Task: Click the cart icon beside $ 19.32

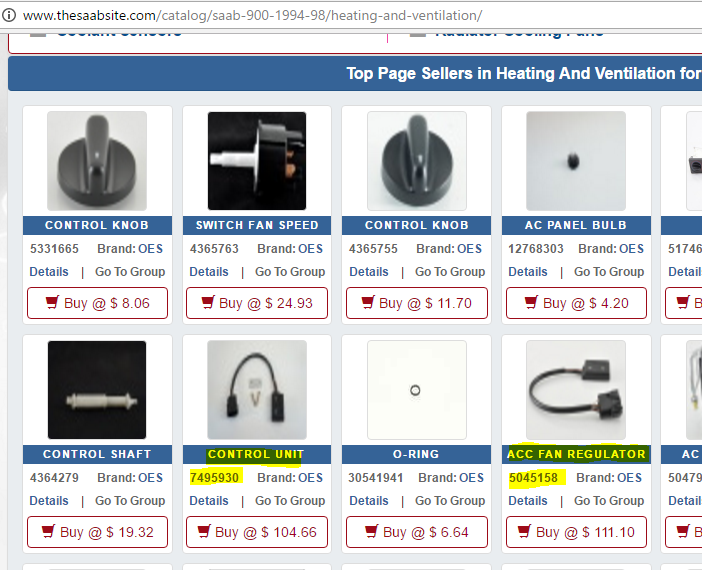Action: 48,531
